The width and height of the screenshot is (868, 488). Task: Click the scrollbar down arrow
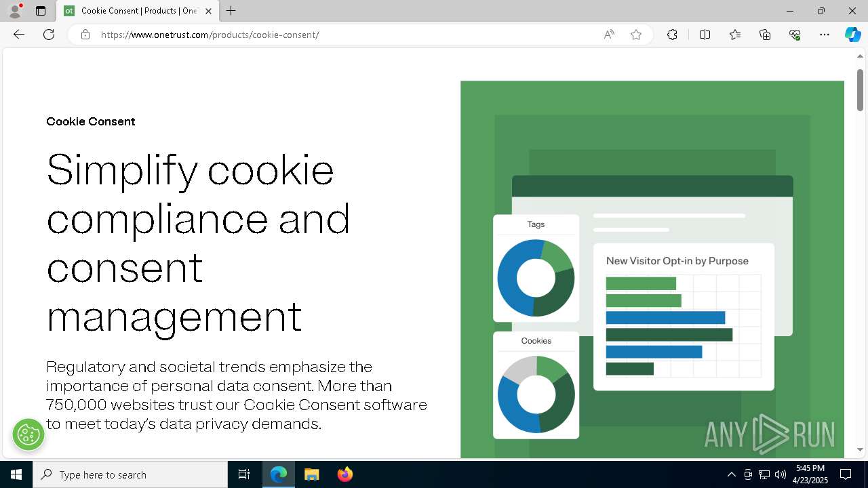pyautogui.click(x=860, y=449)
